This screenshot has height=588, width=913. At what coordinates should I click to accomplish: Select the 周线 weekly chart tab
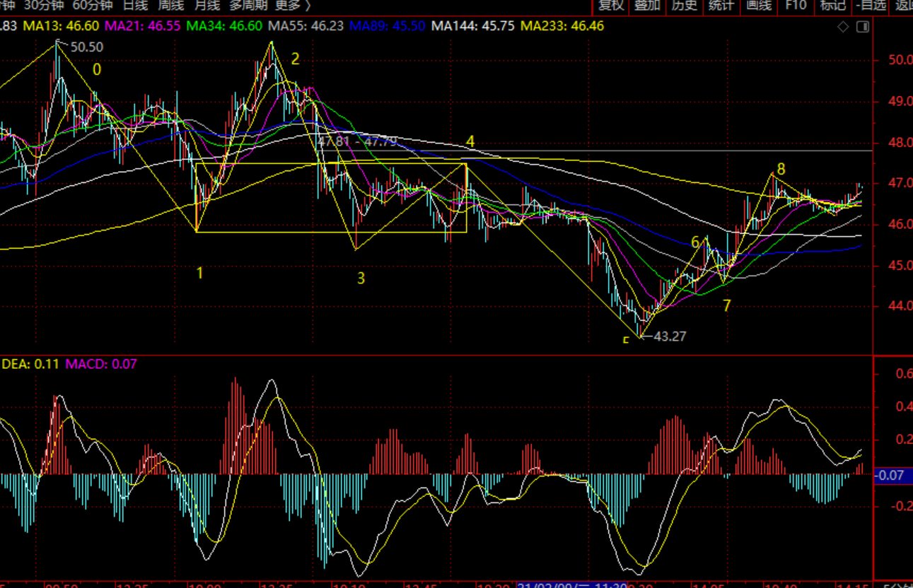tap(171, 6)
